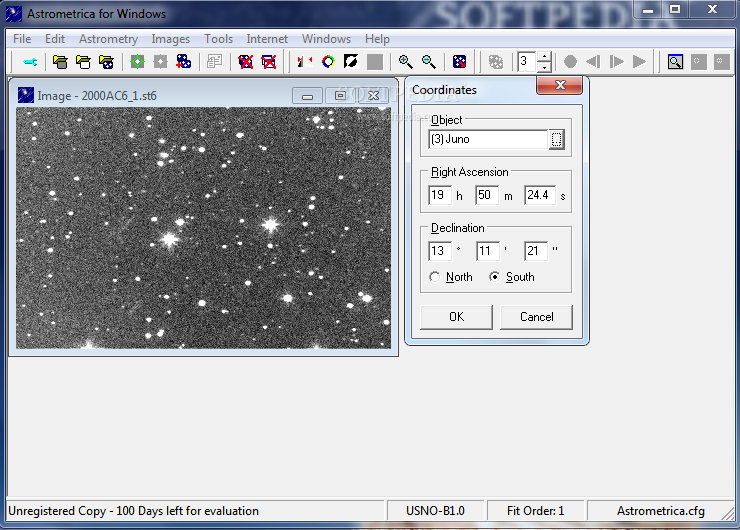Click the Declination degrees field

click(x=440, y=251)
